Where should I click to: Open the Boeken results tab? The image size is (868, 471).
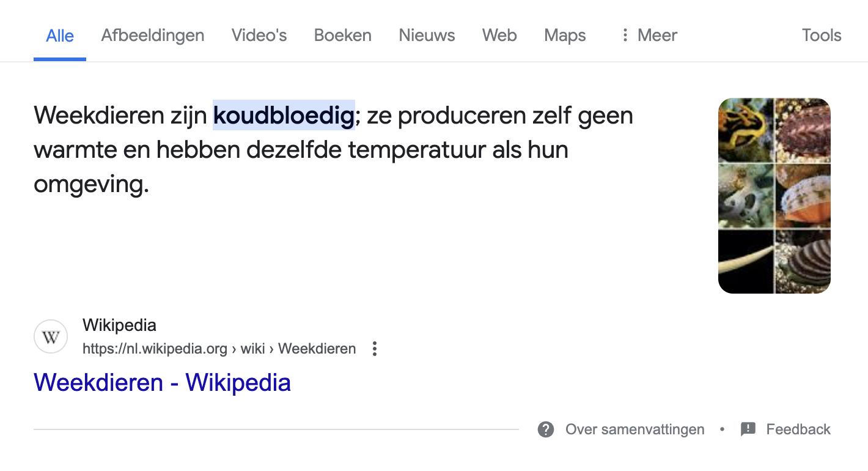click(x=343, y=35)
